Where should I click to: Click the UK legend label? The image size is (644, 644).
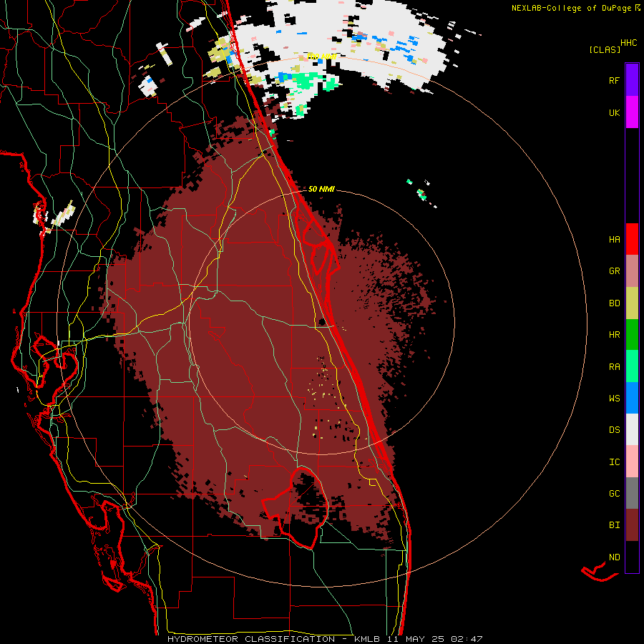pyautogui.click(x=614, y=113)
